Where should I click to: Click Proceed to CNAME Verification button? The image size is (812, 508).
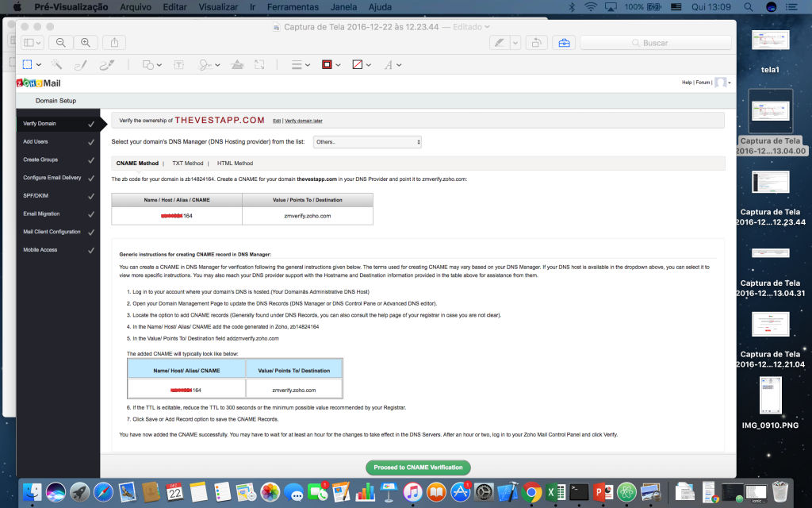coord(418,468)
